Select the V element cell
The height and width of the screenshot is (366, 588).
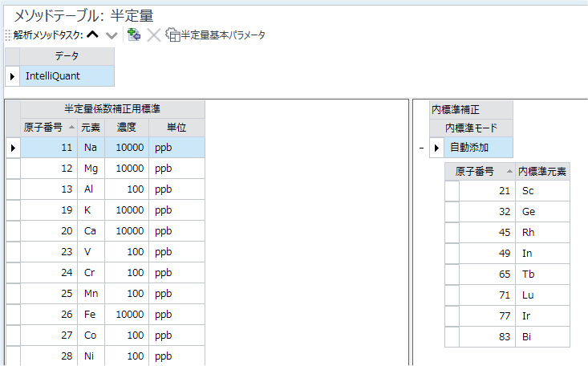(91, 251)
